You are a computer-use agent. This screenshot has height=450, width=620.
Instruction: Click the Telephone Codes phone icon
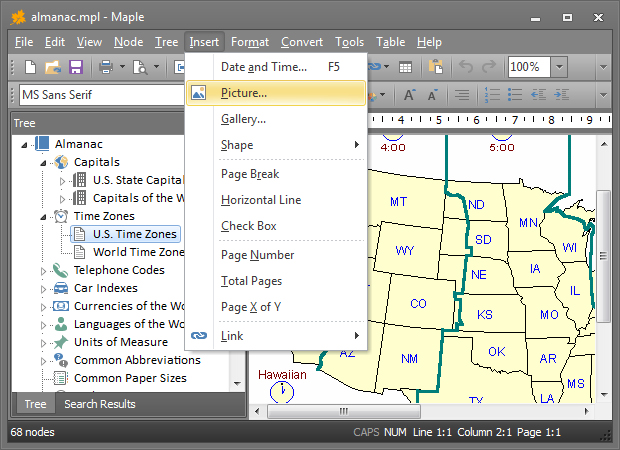tap(60, 270)
